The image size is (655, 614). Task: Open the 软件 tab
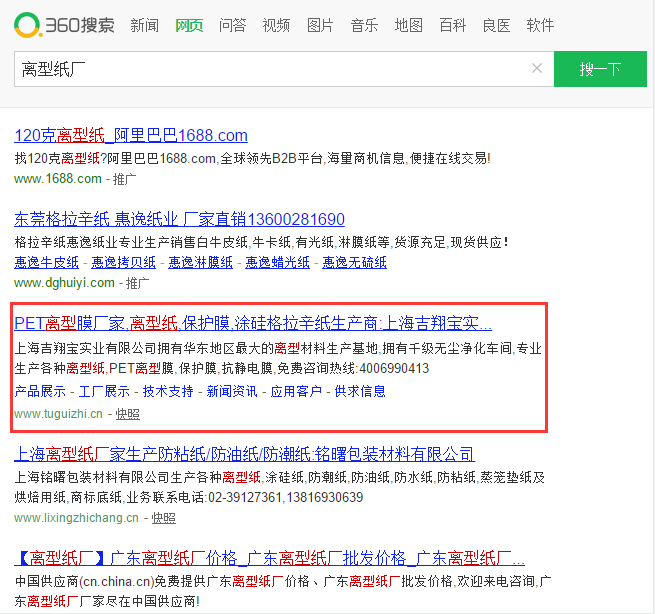(x=540, y=25)
